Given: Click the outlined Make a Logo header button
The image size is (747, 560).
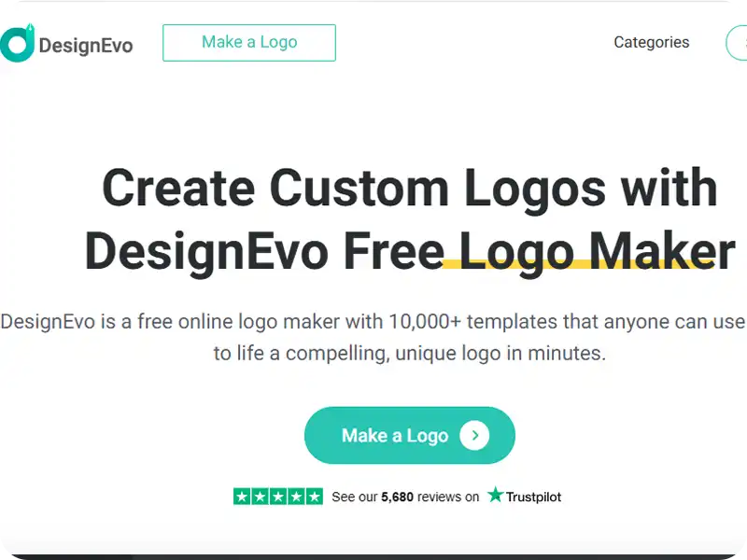Looking at the screenshot, I should click(249, 43).
